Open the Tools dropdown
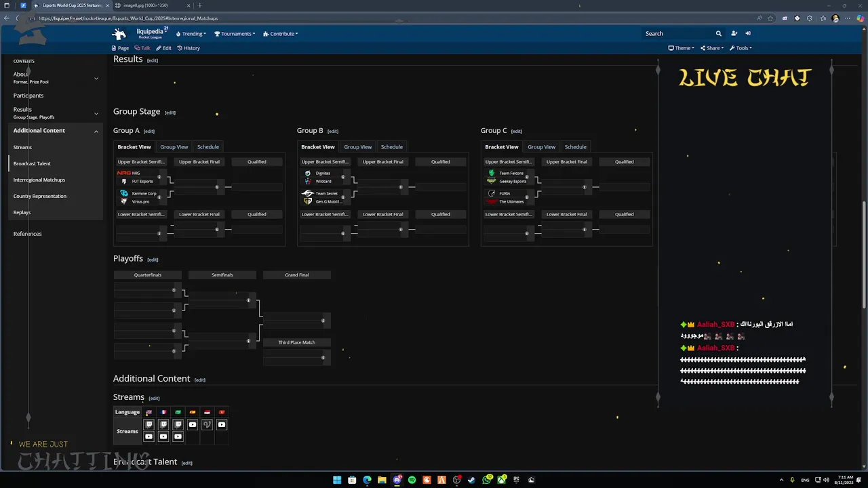 (x=741, y=48)
